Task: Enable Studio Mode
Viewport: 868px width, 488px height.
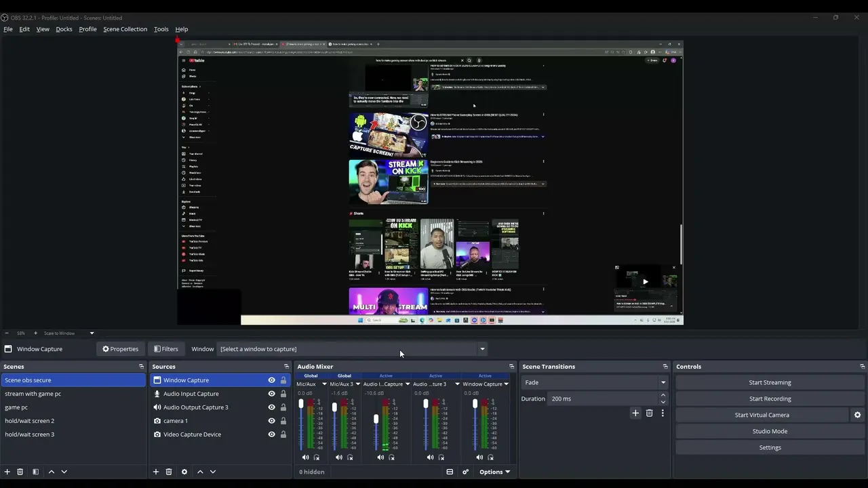Action: coord(770,431)
